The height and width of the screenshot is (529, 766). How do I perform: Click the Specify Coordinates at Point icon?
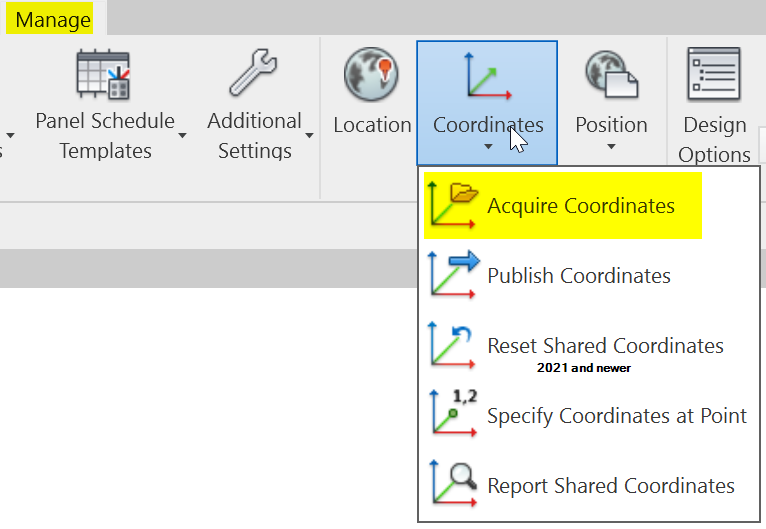[453, 415]
